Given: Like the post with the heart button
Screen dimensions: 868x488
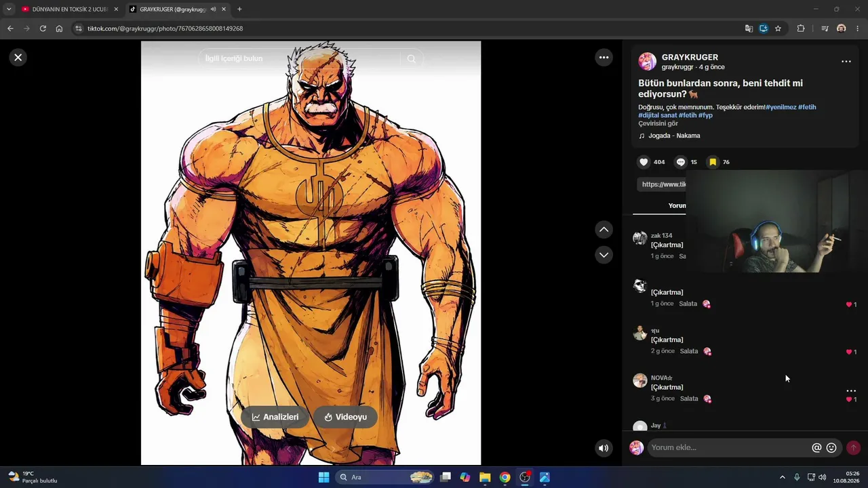Looking at the screenshot, I should pos(644,162).
